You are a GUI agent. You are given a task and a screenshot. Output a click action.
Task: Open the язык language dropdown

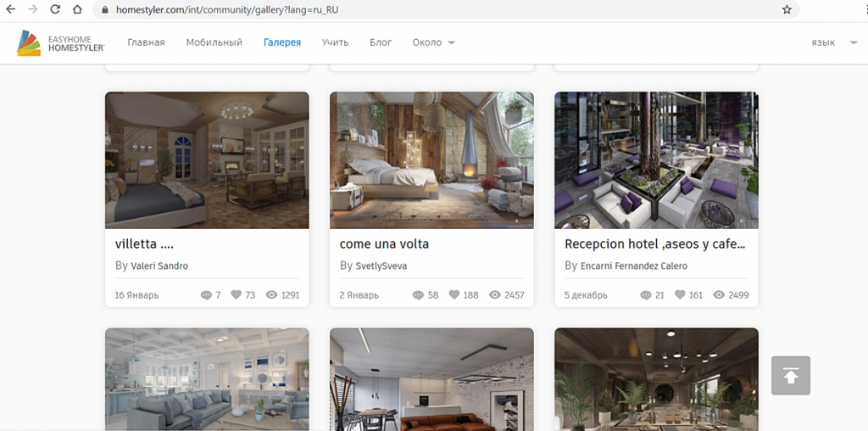pyautogui.click(x=833, y=42)
